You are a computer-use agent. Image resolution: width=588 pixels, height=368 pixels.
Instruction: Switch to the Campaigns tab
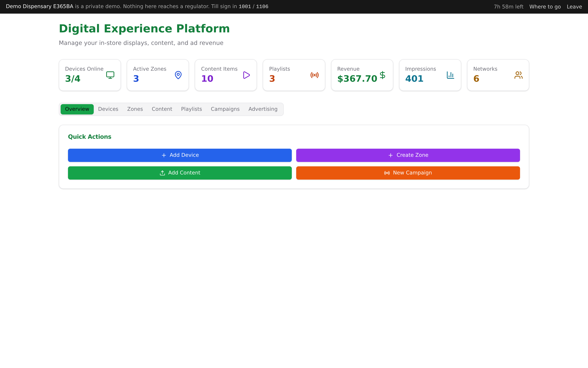(225, 109)
